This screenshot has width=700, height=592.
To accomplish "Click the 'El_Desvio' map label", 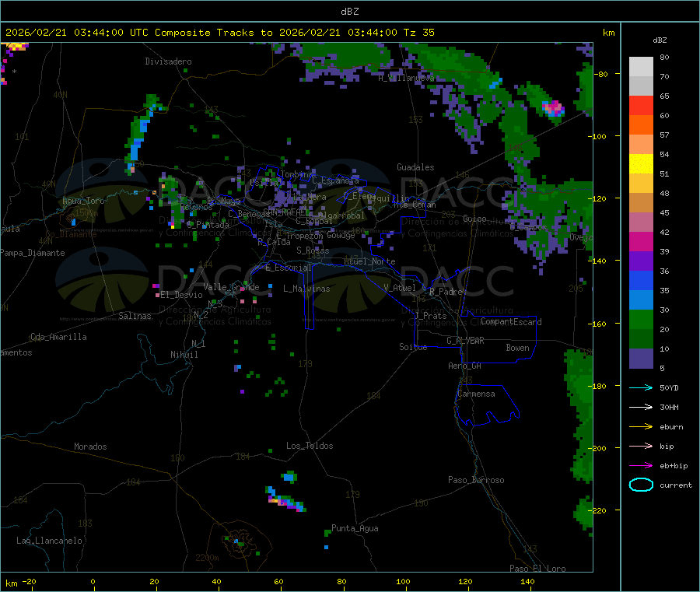I will 181,295.
